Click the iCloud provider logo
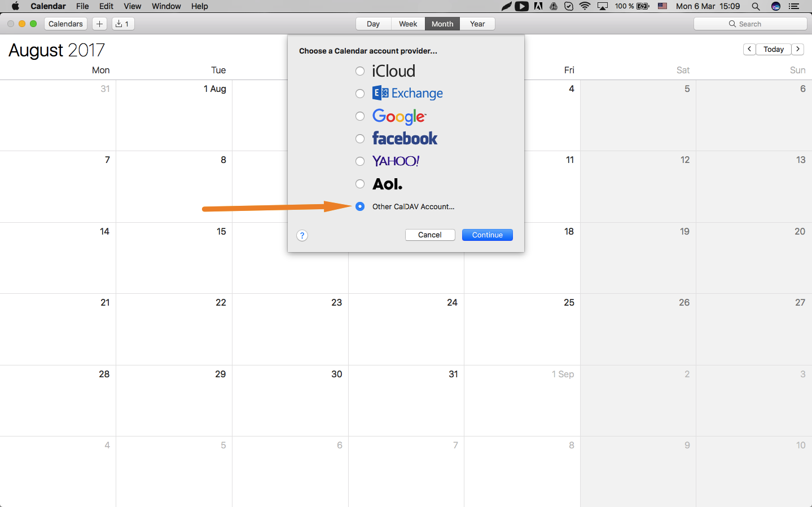812x507 pixels. 394,71
